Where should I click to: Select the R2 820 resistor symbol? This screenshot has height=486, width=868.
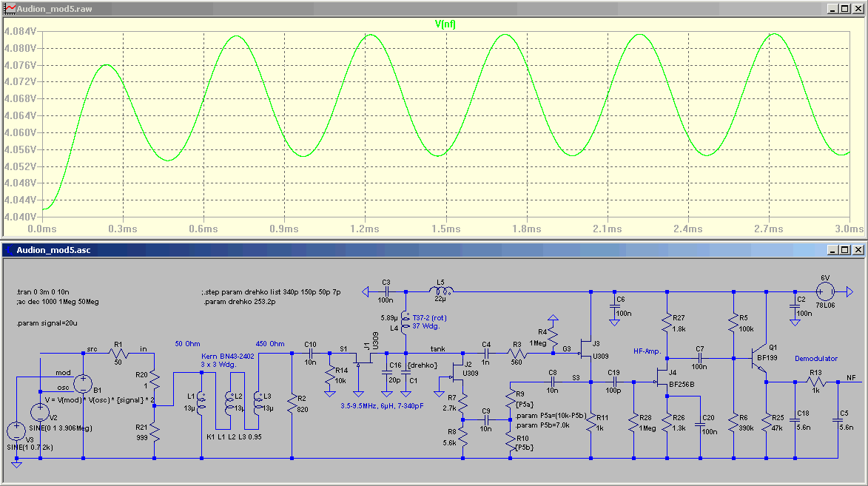click(292, 405)
